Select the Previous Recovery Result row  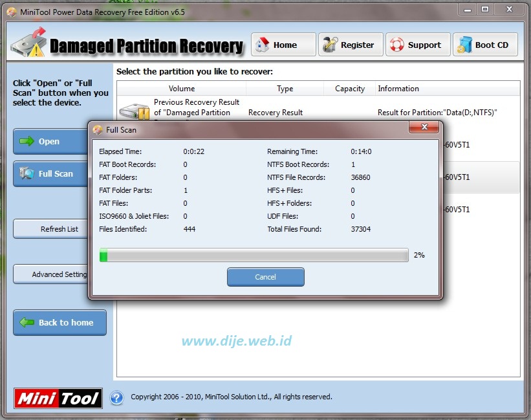[x=318, y=108]
